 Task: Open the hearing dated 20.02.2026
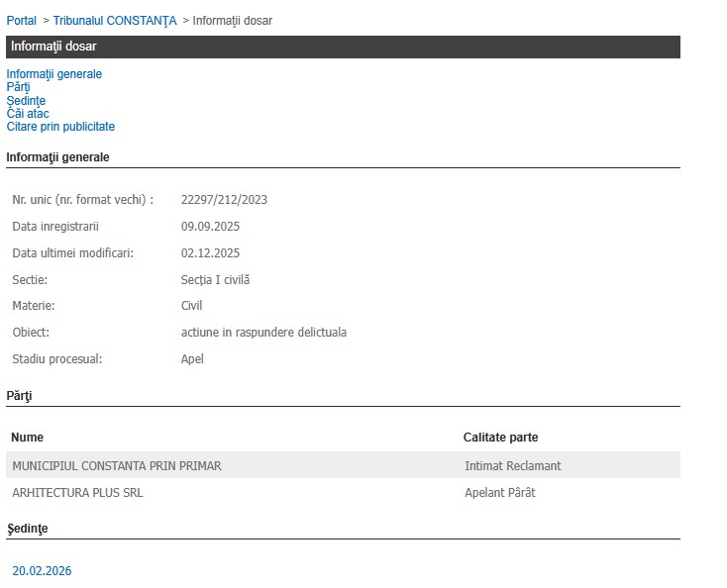[x=42, y=571]
